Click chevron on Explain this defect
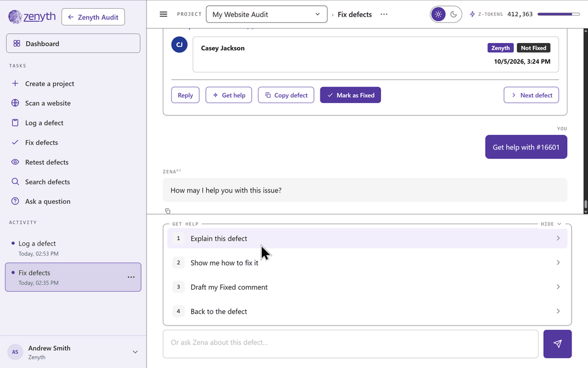 (558, 238)
